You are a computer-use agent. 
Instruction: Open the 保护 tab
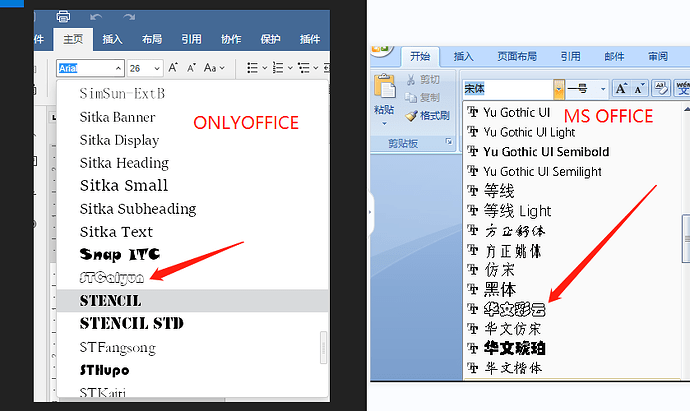point(270,39)
